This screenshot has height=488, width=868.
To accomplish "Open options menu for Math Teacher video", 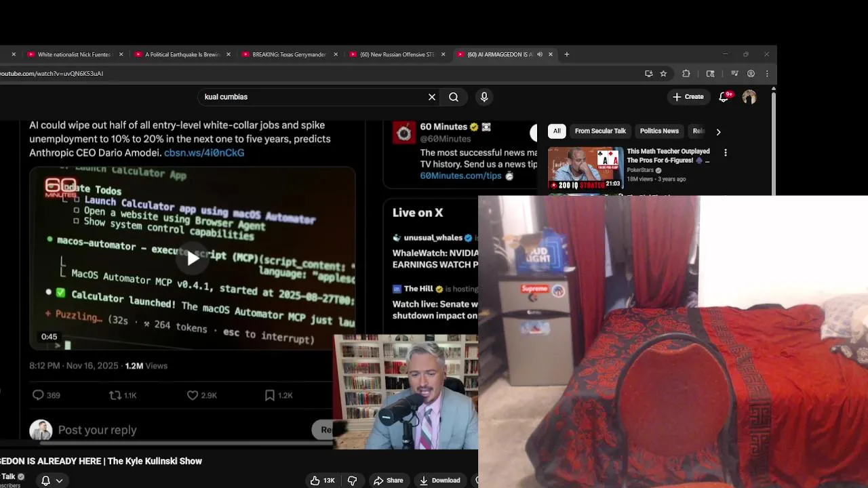I will (726, 153).
